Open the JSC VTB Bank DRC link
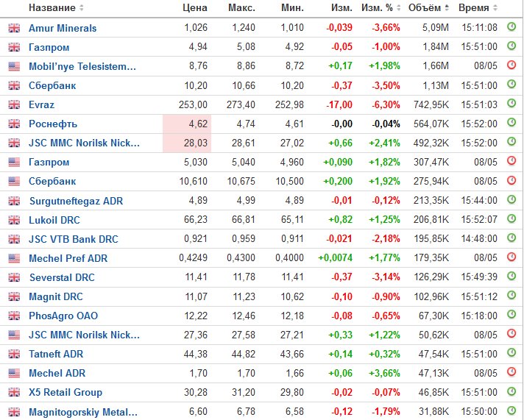This screenshot has height=420, width=524. pyautogui.click(x=73, y=239)
